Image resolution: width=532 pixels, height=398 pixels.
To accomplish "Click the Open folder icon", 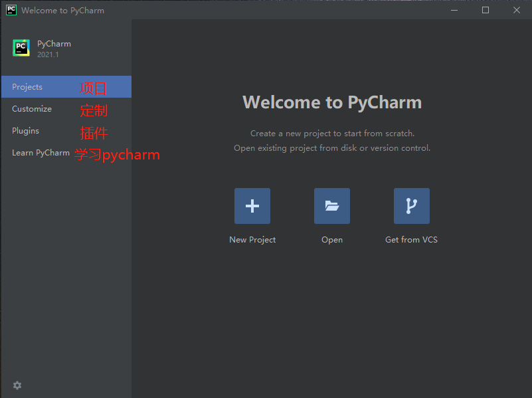I will [x=332, y=206].
